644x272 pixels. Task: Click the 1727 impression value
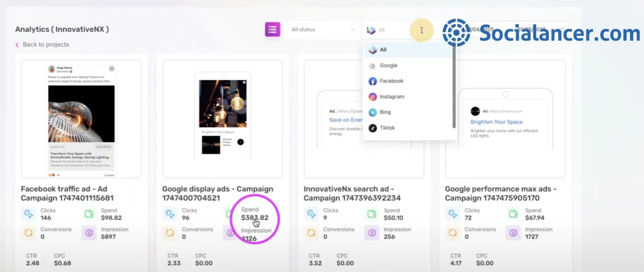pyautogui.click(x=531, y=237)
